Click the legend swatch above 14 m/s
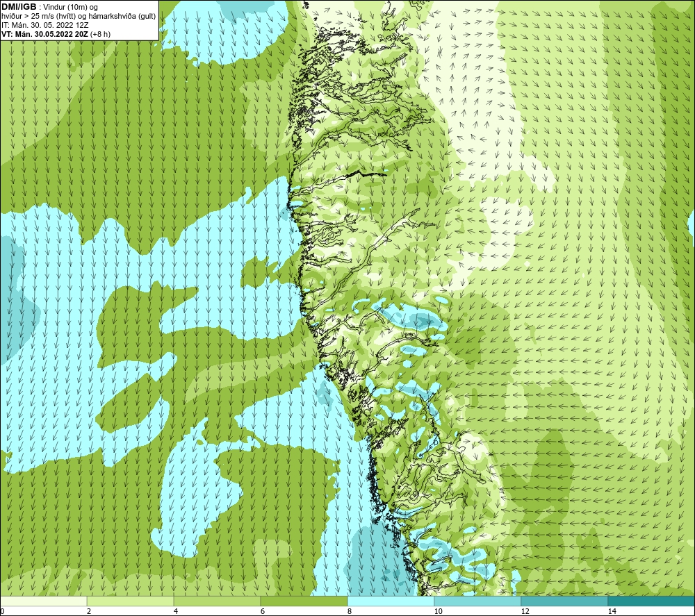 [x=652, y=601]
